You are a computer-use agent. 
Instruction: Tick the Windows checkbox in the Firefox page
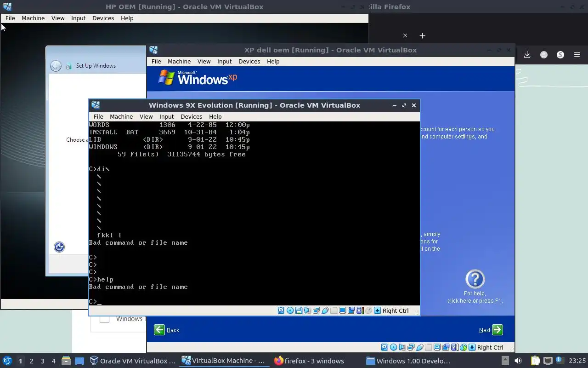point(105,319)
